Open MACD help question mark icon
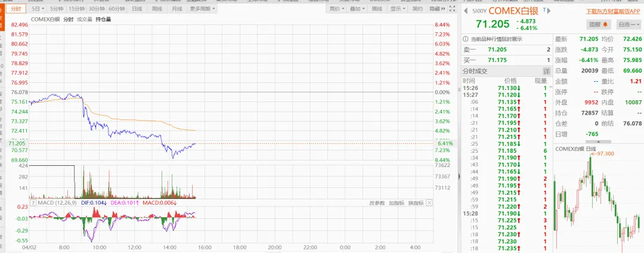Viewport: 644px width, 253px height. [34, 203]
